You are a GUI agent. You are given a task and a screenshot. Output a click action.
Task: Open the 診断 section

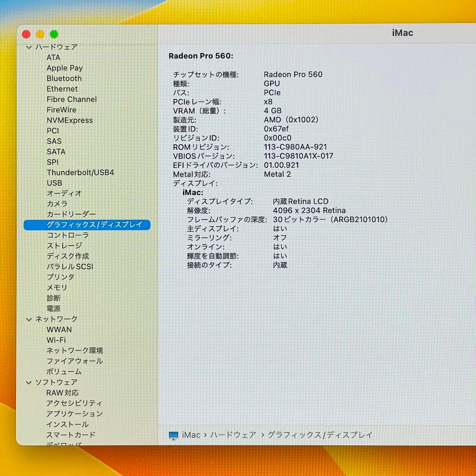click(53, 298)
